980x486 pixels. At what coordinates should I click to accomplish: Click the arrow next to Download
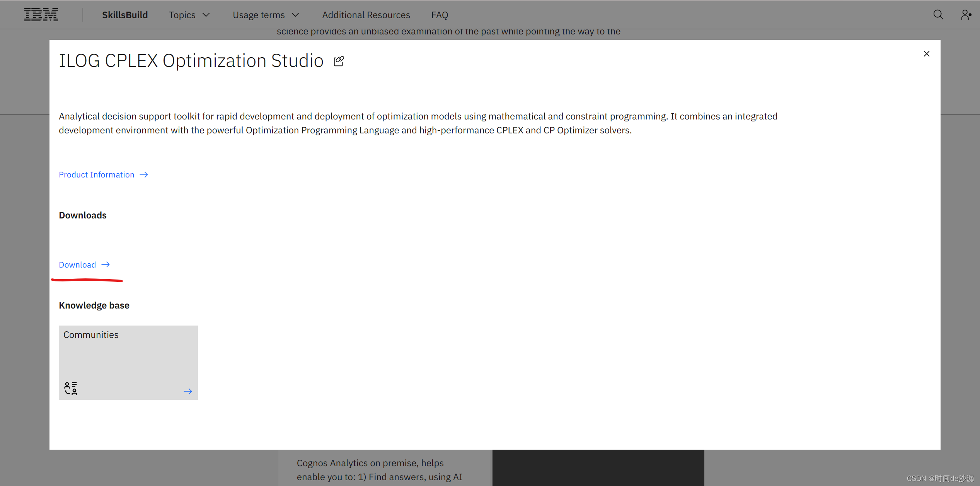point(106,264)
